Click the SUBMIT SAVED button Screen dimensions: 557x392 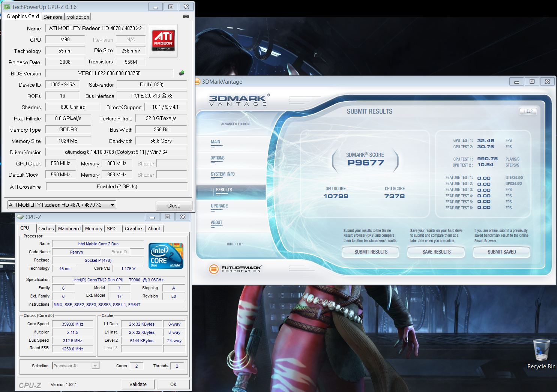tap(501, 252)
